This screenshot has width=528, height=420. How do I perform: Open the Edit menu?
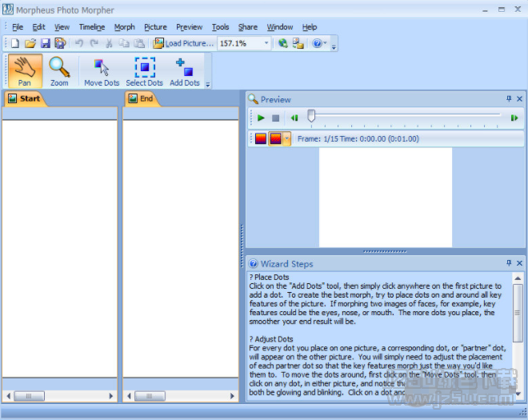pyautogui.click(x=38, y=27)
